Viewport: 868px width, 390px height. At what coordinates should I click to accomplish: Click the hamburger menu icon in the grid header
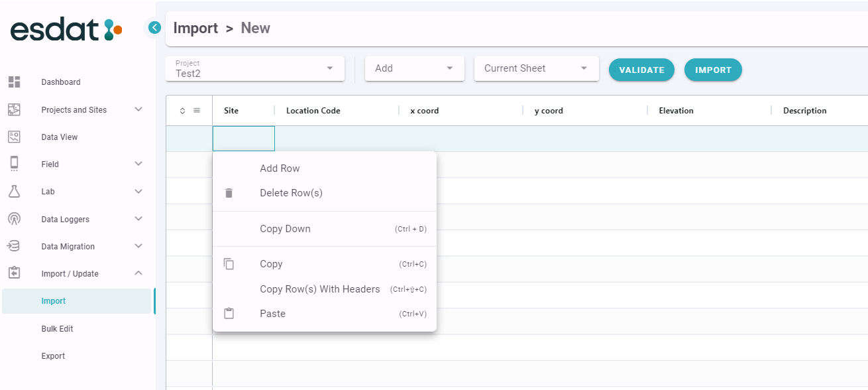[x=197, y=111]
